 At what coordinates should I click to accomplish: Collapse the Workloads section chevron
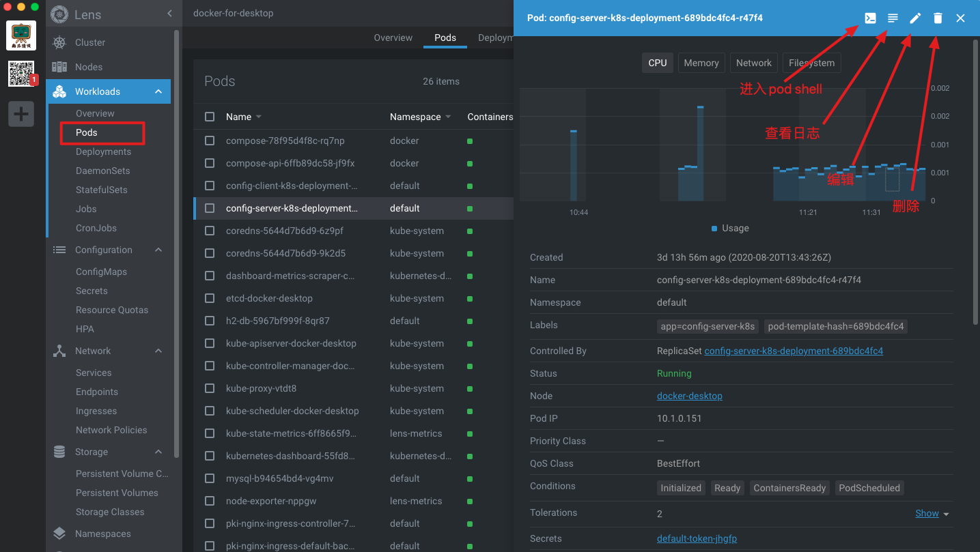click(x=158, y=91)
